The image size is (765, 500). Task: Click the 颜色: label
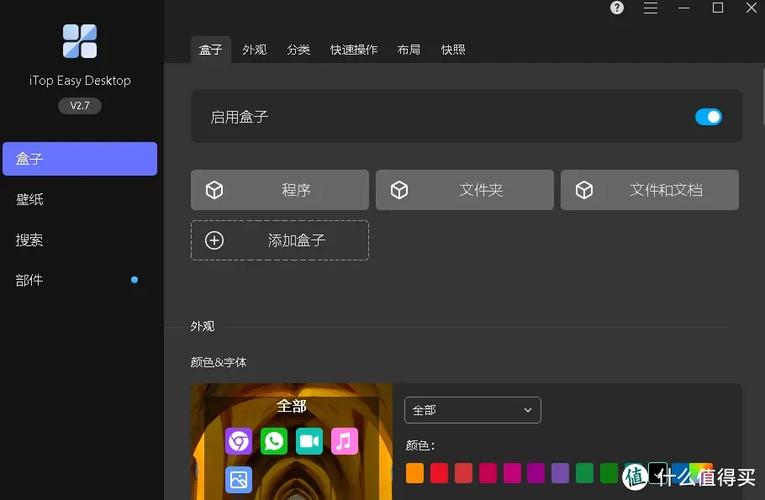tap(420, 445)
